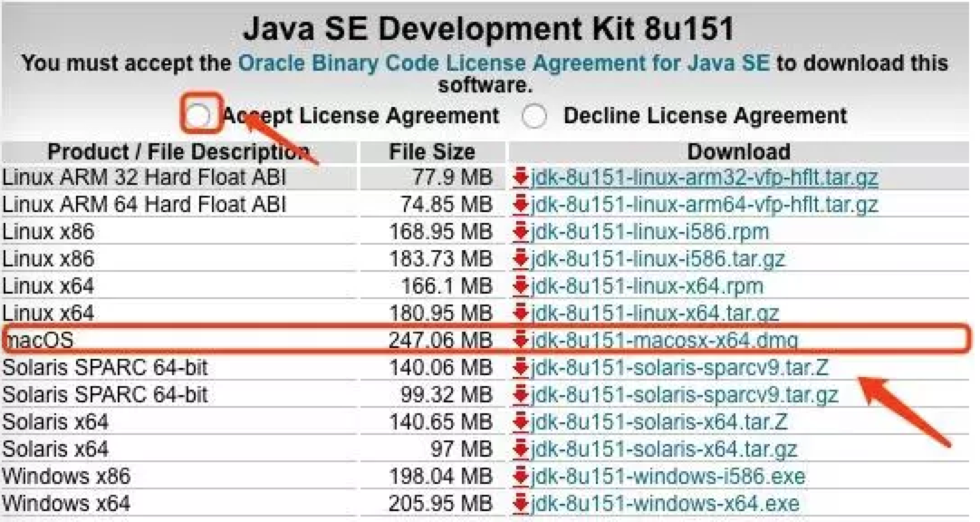This screenshot has width=980, height=522.
Task: Click download arrow icon for solaris-x64.tar.gz
Action: point(521,449)
